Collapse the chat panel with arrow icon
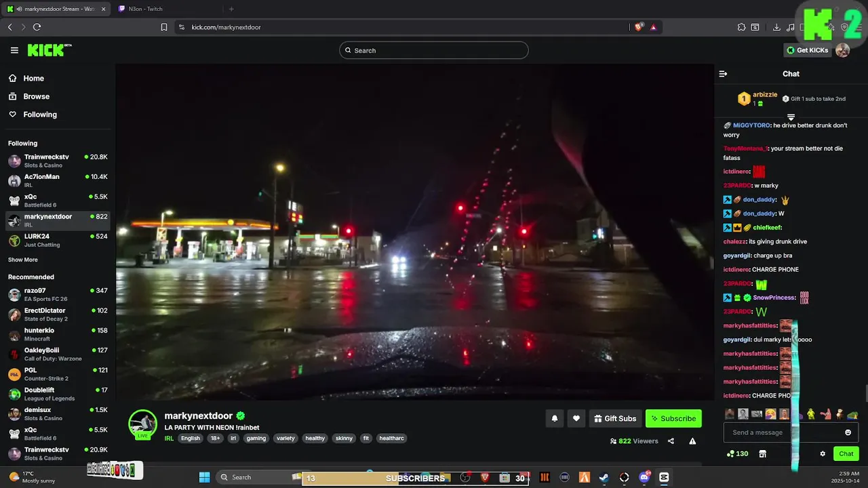 [723, 74]
